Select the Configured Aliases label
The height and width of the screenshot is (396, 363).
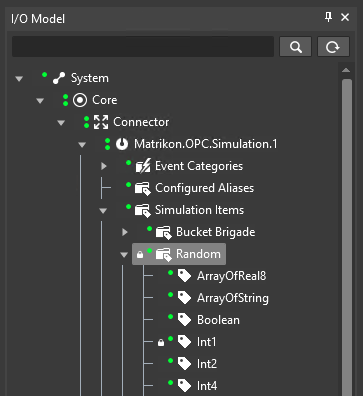pyautogui.click(x=205, y=188)
